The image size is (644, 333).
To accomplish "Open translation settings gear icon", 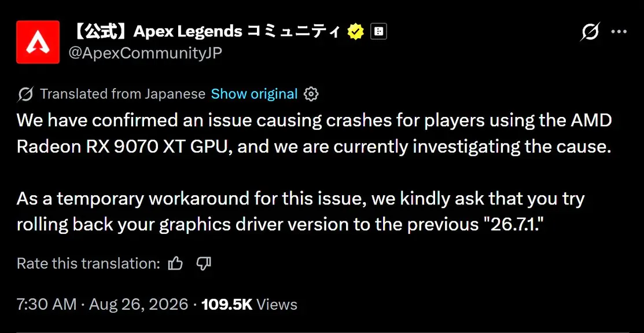I will 311,94.
